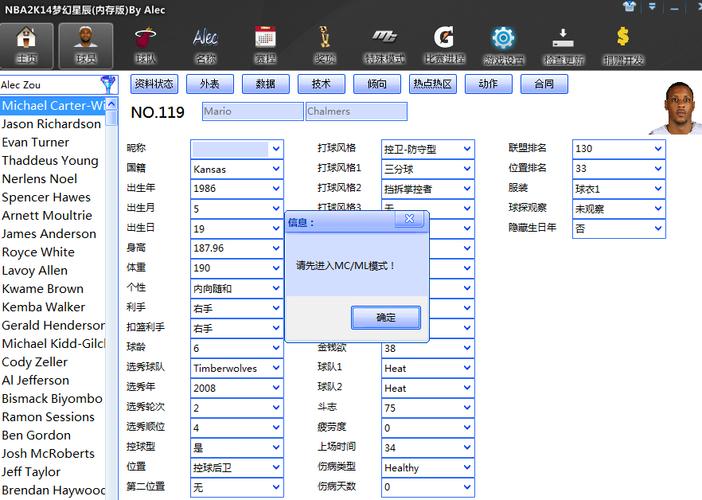Expand the 联盟排名 130 dropdown
The image size is (702, 500).
pos(658,149)
